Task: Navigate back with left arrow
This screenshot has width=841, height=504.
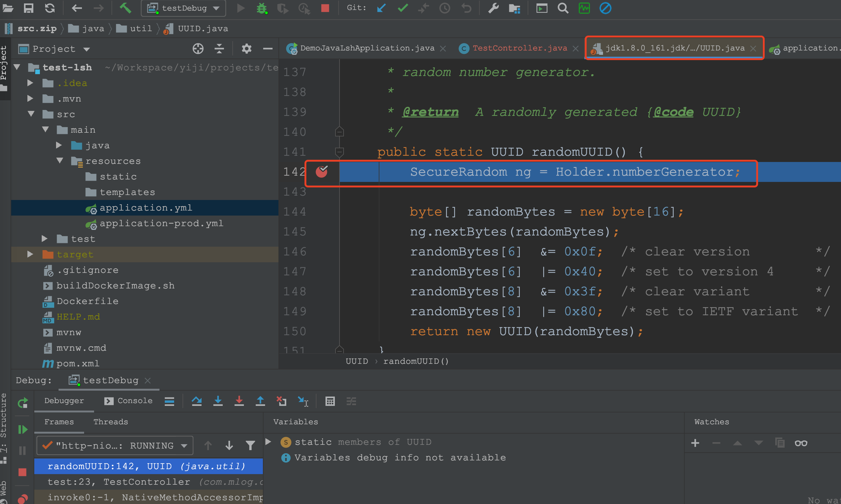Action: click(x=77, y=8)
